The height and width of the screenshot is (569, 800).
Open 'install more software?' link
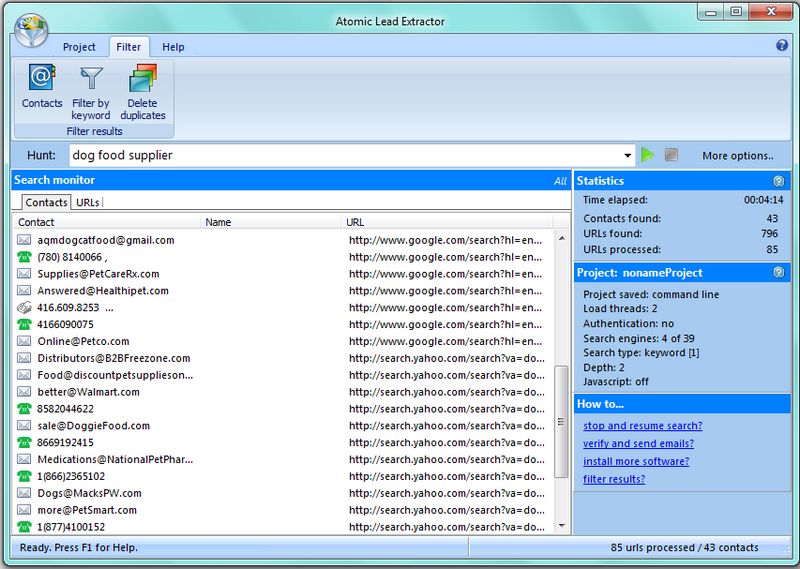click(636, 461)
